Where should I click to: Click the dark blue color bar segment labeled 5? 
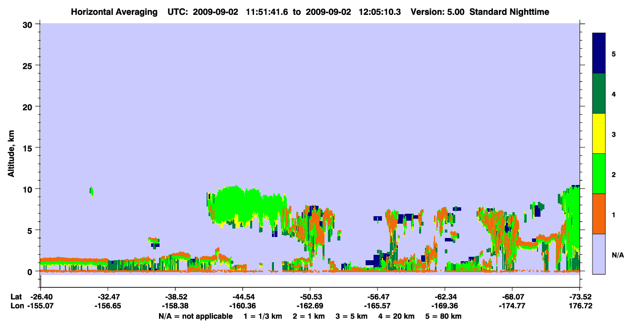(x=599, y=53)
